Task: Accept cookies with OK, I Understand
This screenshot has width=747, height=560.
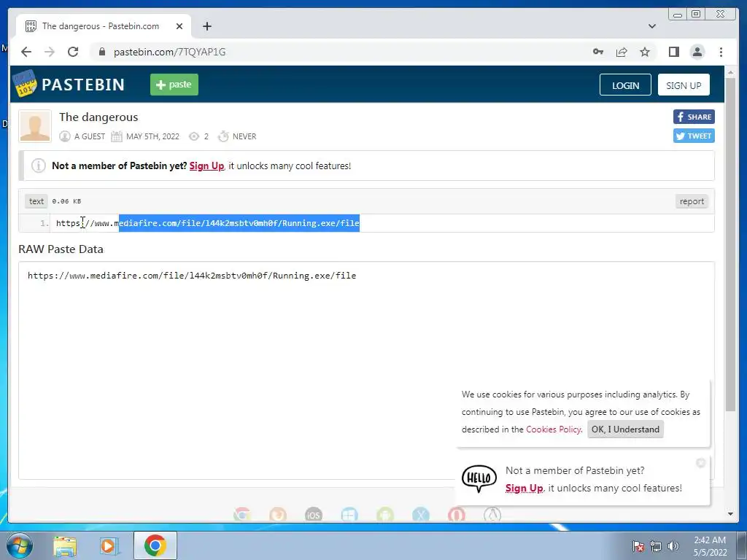Action: coord(625,429)
